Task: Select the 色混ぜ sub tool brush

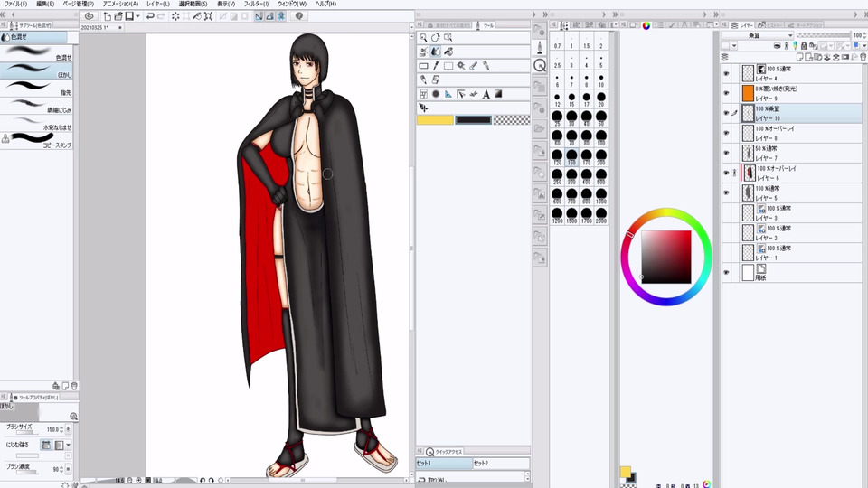Action: pos(36,52)
